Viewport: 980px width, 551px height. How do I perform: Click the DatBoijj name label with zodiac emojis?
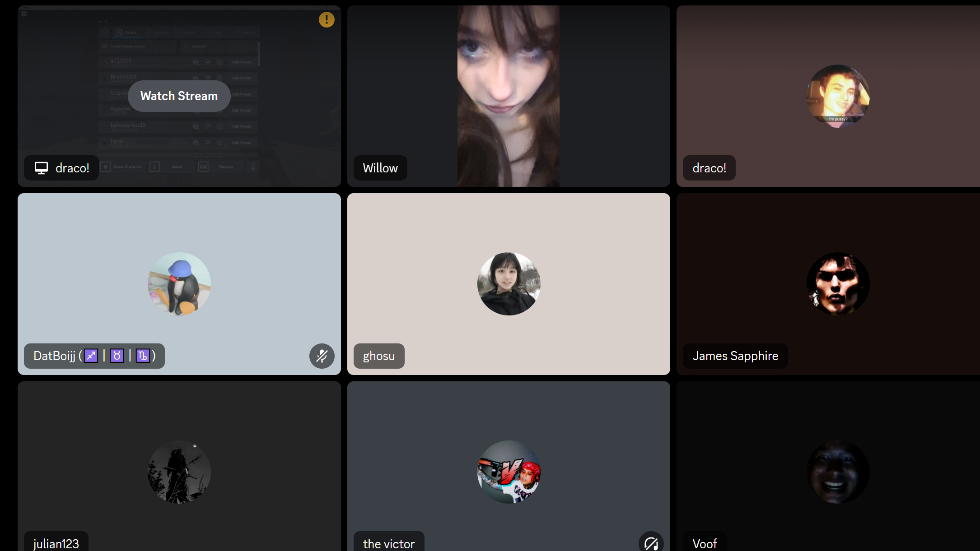(x=94, y=356)
